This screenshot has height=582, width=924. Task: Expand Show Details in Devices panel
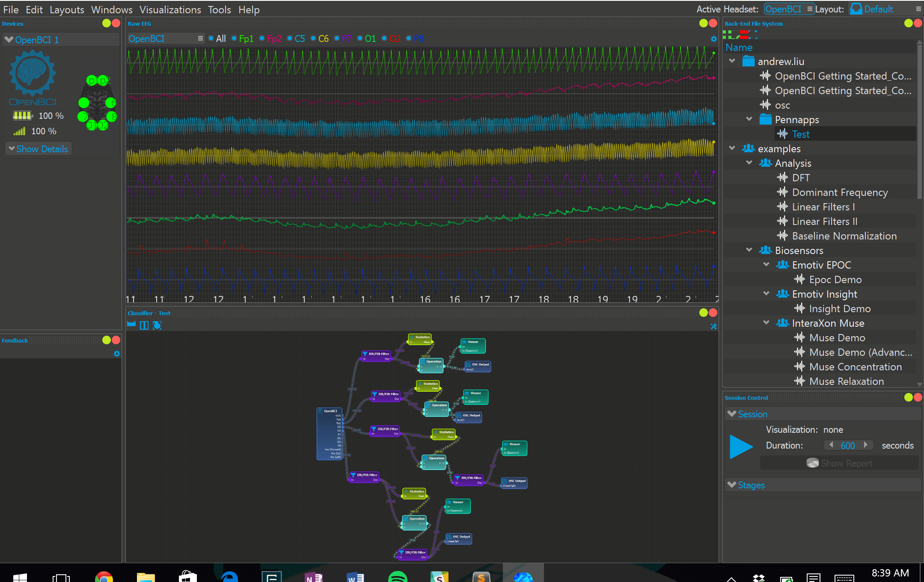(38, 149)
